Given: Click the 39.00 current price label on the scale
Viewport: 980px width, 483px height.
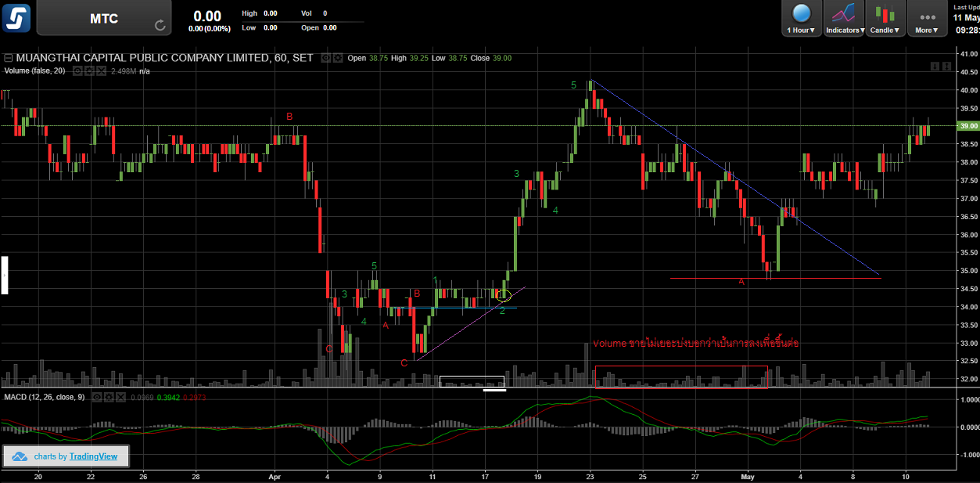Looking at the screenshot, I should coord(967,126).
